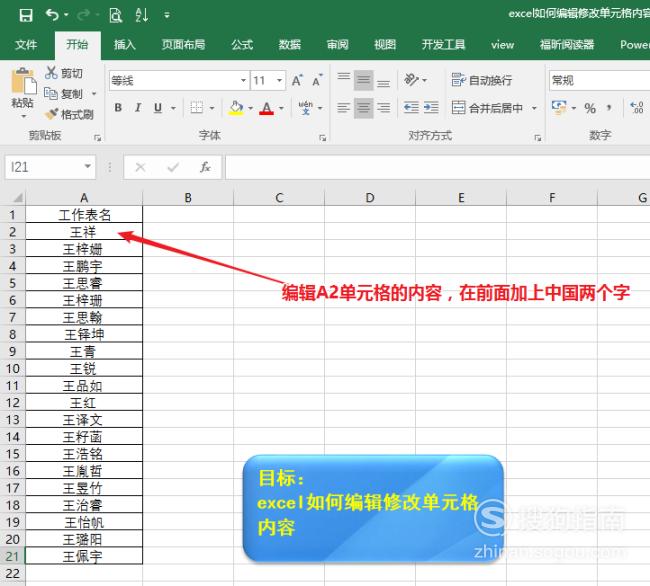The width and height of the screenshot is (650, 586).
Task: Expand the fill color dropdown arrow
Action: tap(250, 108)
